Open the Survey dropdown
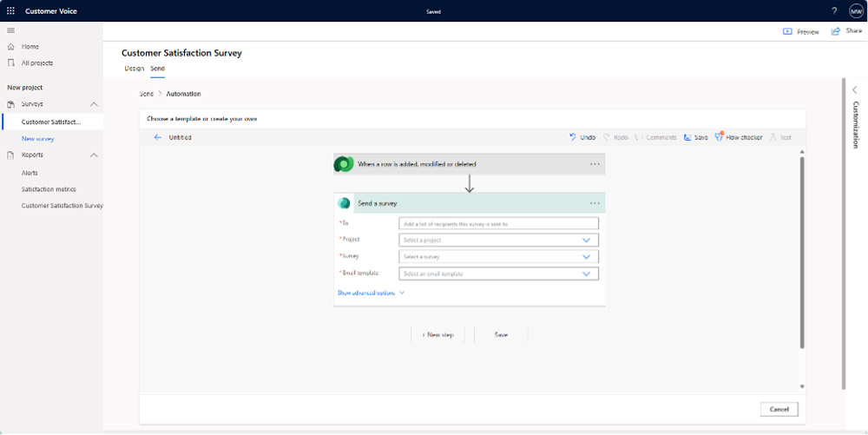Viewport: 868px width, 435px height. (498, 257)
